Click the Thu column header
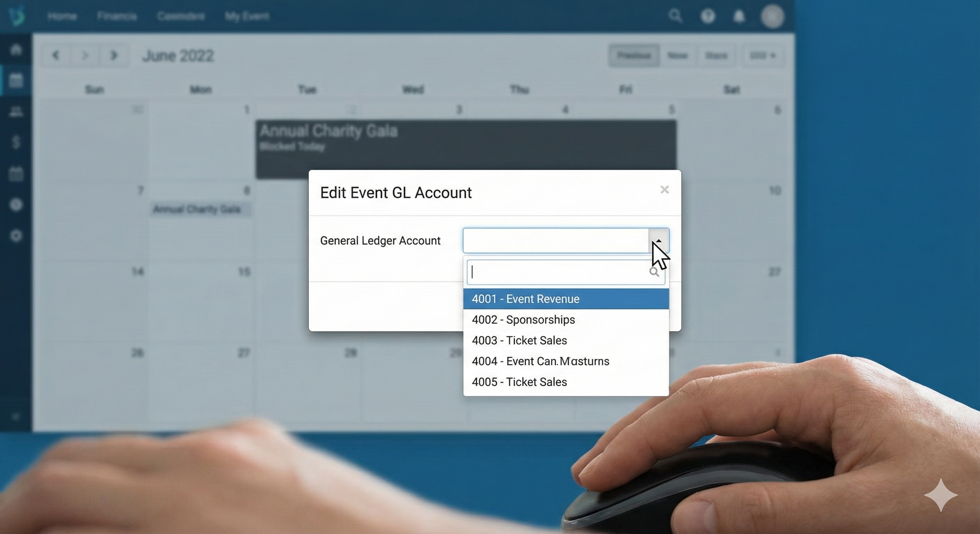The width and height of the screenshot is (980, 534). [x=519, y=90]
